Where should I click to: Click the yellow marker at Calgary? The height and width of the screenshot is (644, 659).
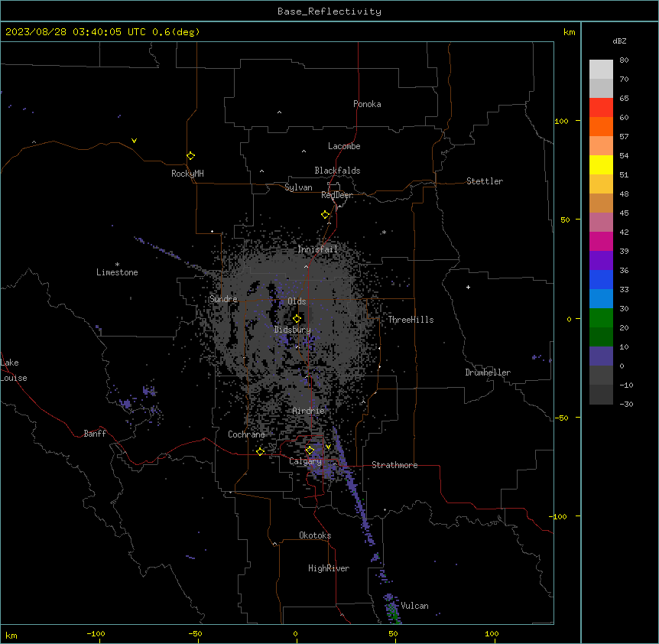coord(310,450)
